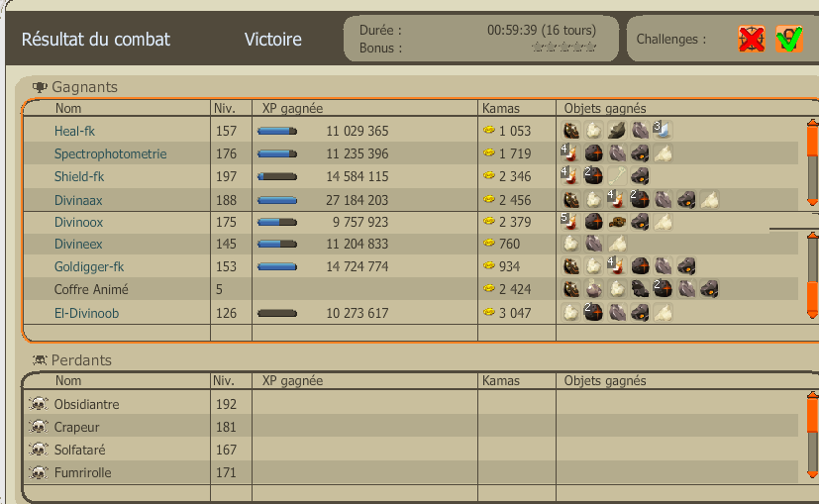This screenshot has width=819, height=504.
Task: Click the 'Nom' header in Perdants table
Action: [68, 381]
